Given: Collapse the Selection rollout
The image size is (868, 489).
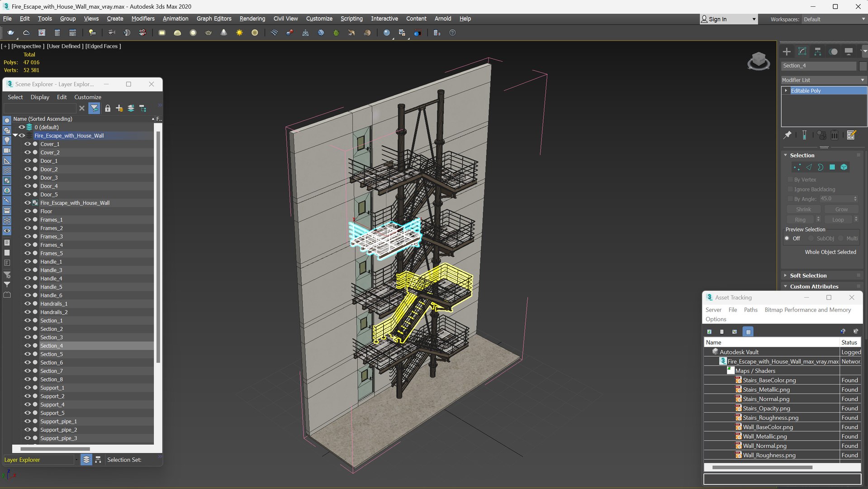Looking at the screenshot, I should [786, 155].
